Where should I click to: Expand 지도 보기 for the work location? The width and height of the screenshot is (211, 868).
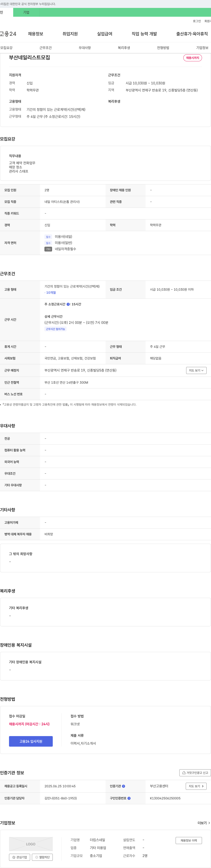point(196,370)
